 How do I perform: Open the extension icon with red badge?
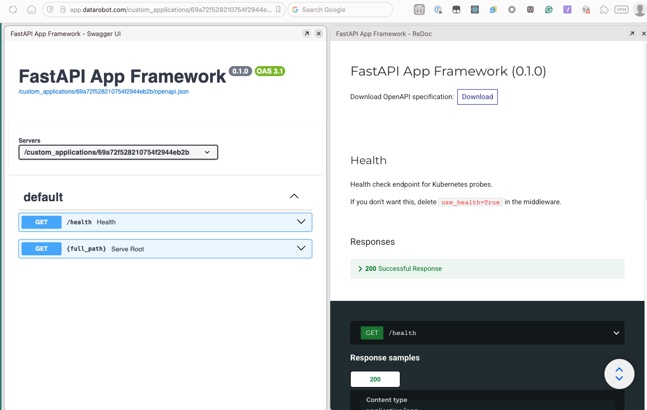coord(586,9)
